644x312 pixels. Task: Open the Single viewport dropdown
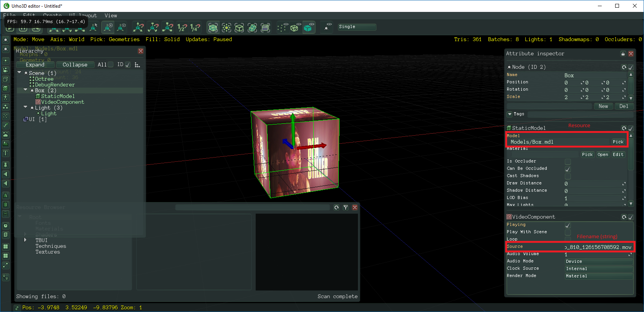click(357, 27)
